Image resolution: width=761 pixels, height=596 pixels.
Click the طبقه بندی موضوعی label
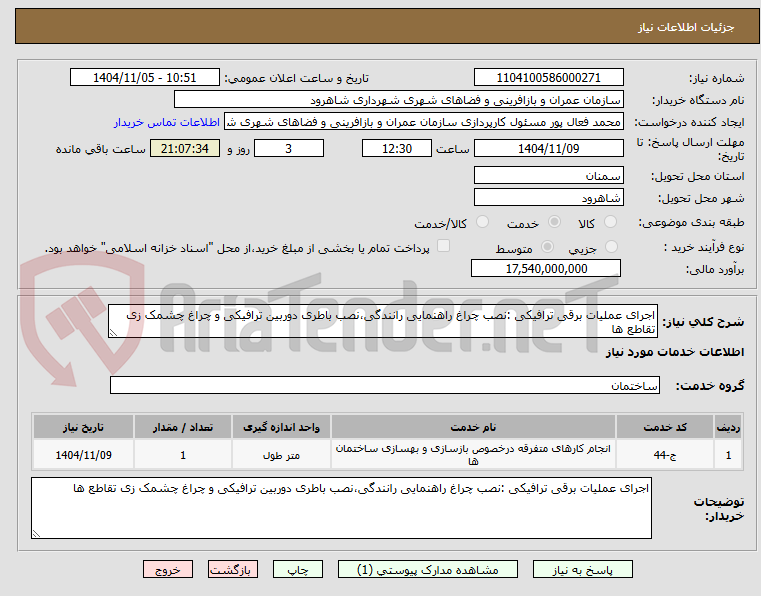tap(692, 222)
